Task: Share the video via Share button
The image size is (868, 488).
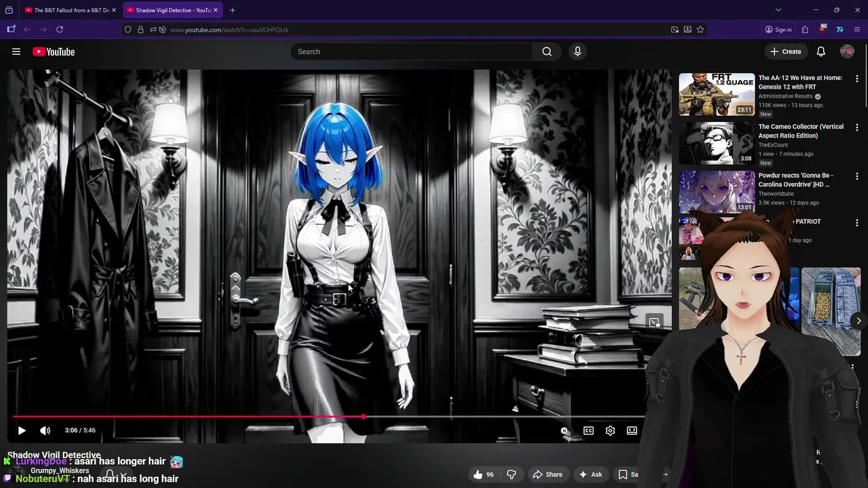Action: tap(547, 474)
